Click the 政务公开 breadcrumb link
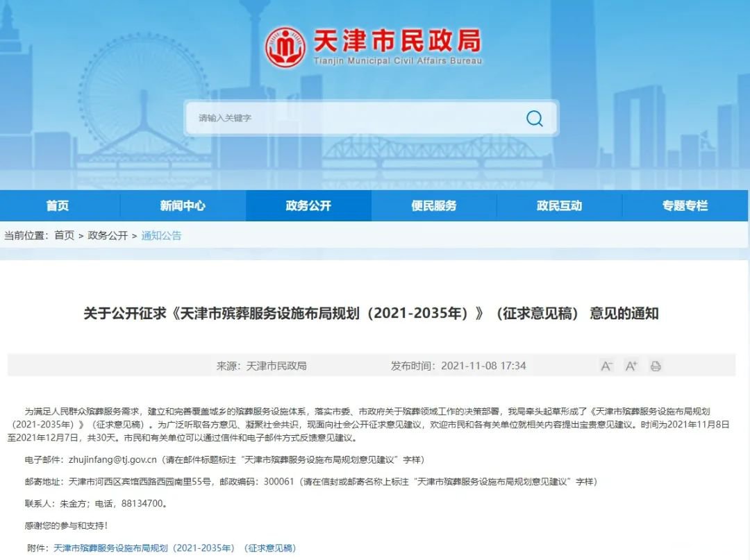Image resolution: width=750 pixels, height=560 pixels. click(108, 235)
